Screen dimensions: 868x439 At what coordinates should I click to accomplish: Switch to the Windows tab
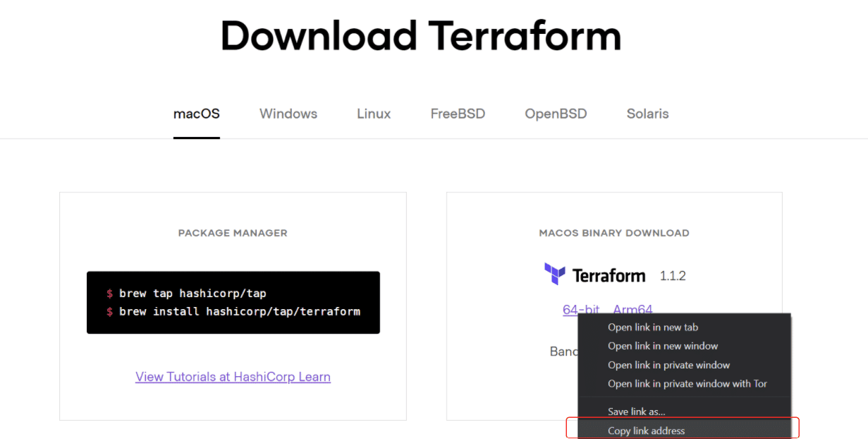click(x=288, y=114)
